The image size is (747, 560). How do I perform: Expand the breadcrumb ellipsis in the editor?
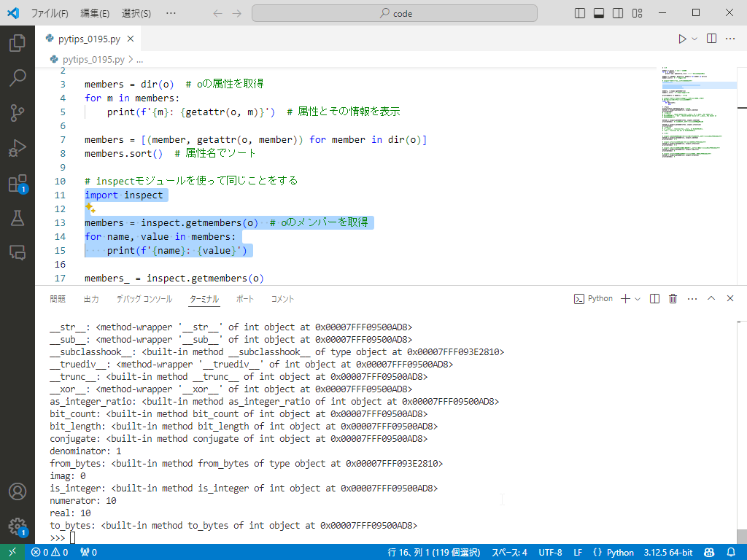(x=138, y=59)
